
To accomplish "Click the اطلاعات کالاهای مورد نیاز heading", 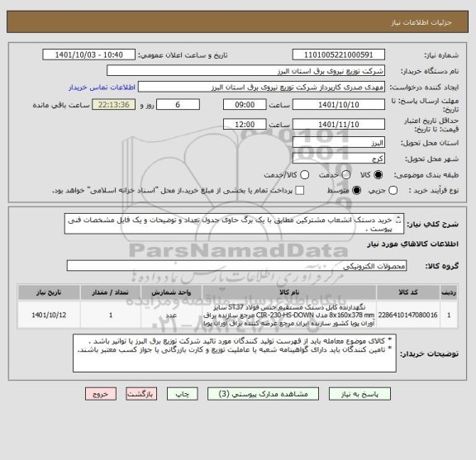I will click(x=413, y=244).
